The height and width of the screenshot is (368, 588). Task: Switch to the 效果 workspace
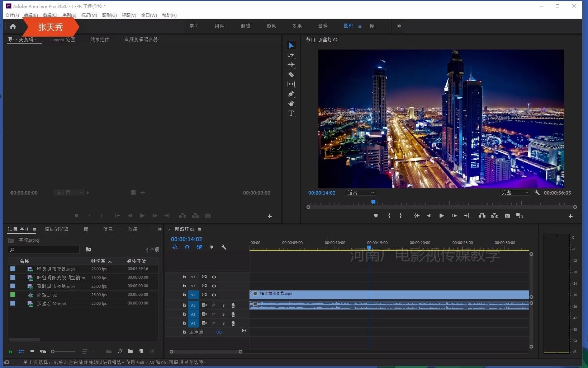click(297, 26)
